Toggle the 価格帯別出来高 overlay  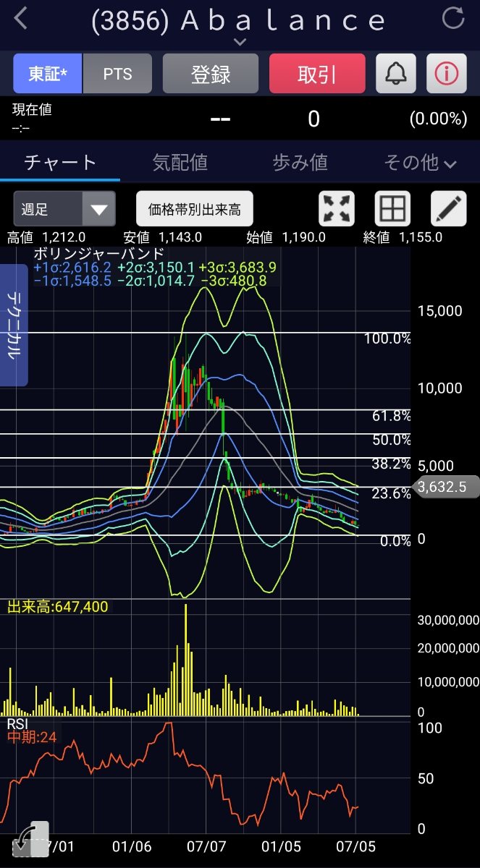(195, 210)
